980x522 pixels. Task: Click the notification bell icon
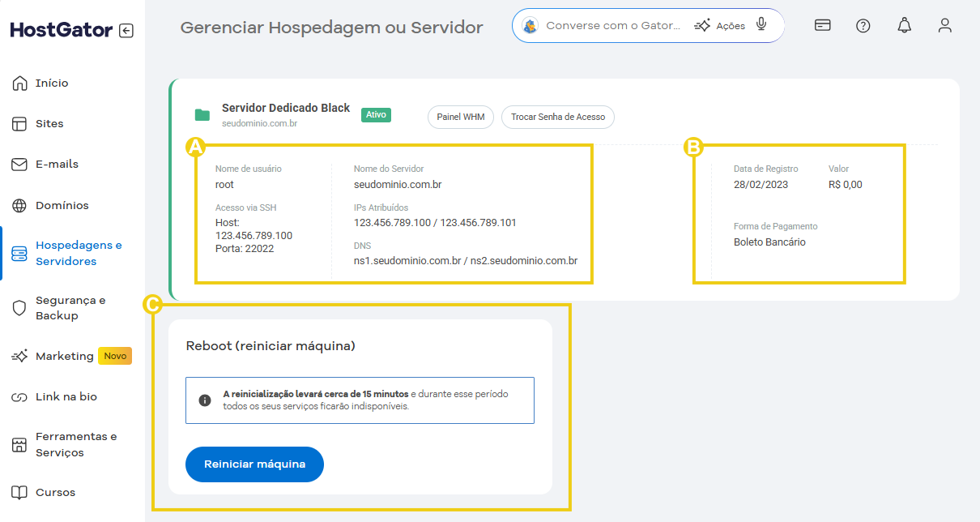point(904,25)
